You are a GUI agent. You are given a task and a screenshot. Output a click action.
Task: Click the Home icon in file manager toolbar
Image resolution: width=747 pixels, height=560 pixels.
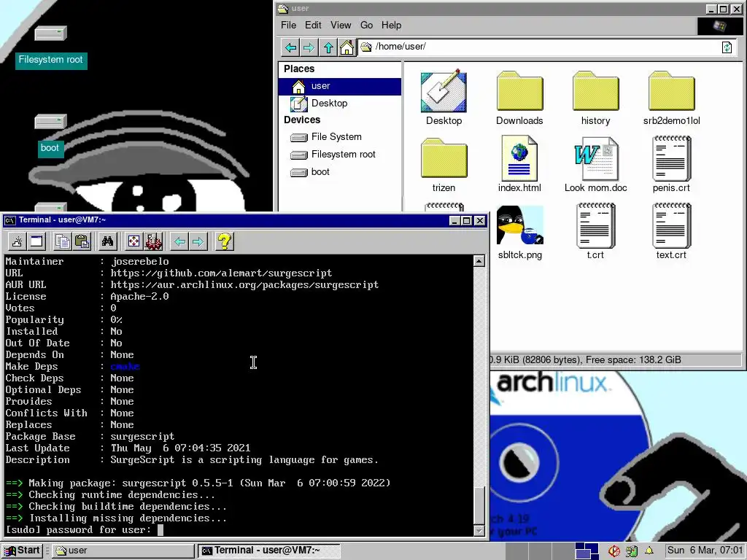pos(347,47)
